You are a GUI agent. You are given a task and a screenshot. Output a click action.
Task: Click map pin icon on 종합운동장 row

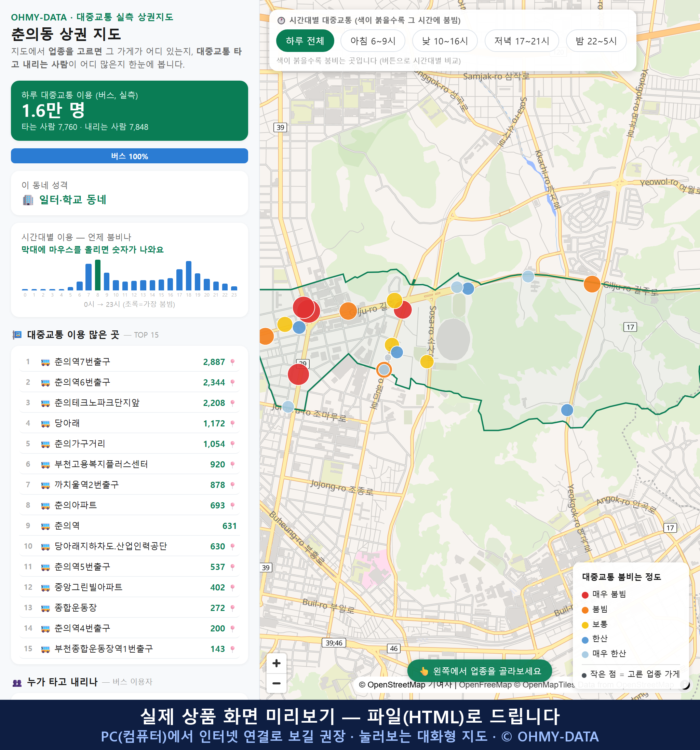point(232,608)
